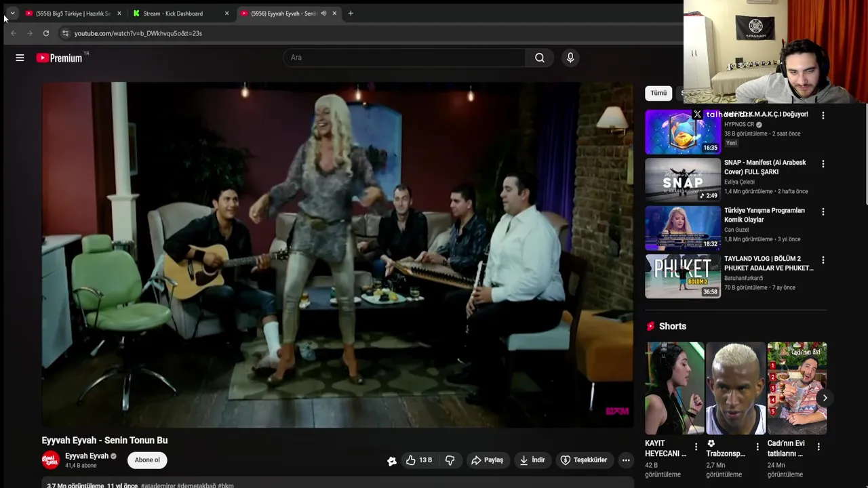The width and height of the screenshot is (868, 488).
Task: Select the Tümü filter chip
Action: [x=658, y=93]
